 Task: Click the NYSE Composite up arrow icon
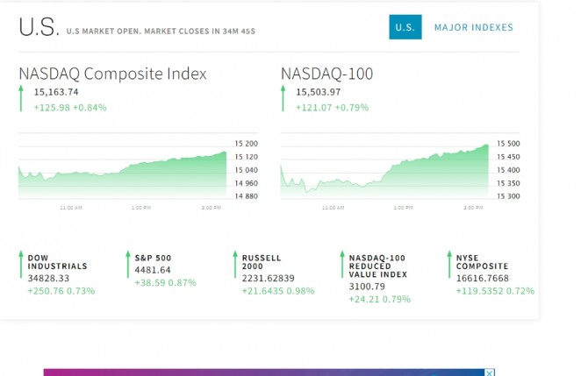(x=449, y=265)
